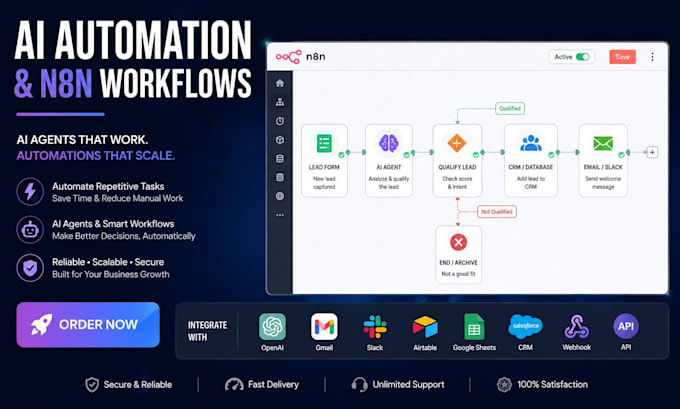
Task: Open the workflows hierarchy icon in sidebar
Action: click(x=280, y=102)
